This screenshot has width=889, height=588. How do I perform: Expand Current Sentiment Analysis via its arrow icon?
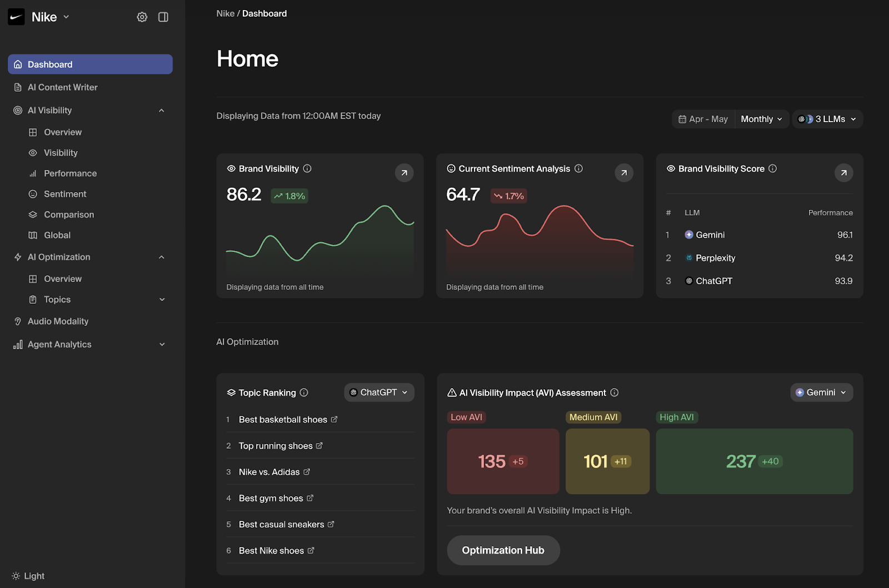(x=623, y=173)
